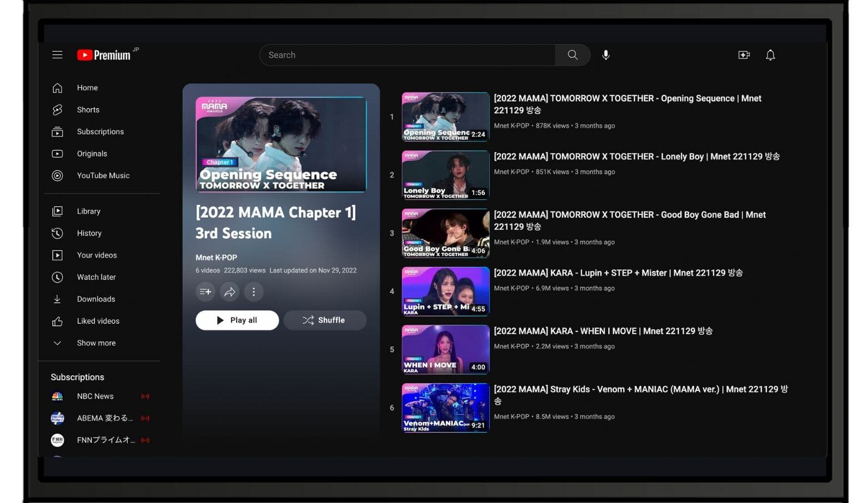Click the Liked videos thumbs-up icon
This screenshot has height=503, width=868.
pyautogui.click(x=57, y=321)
